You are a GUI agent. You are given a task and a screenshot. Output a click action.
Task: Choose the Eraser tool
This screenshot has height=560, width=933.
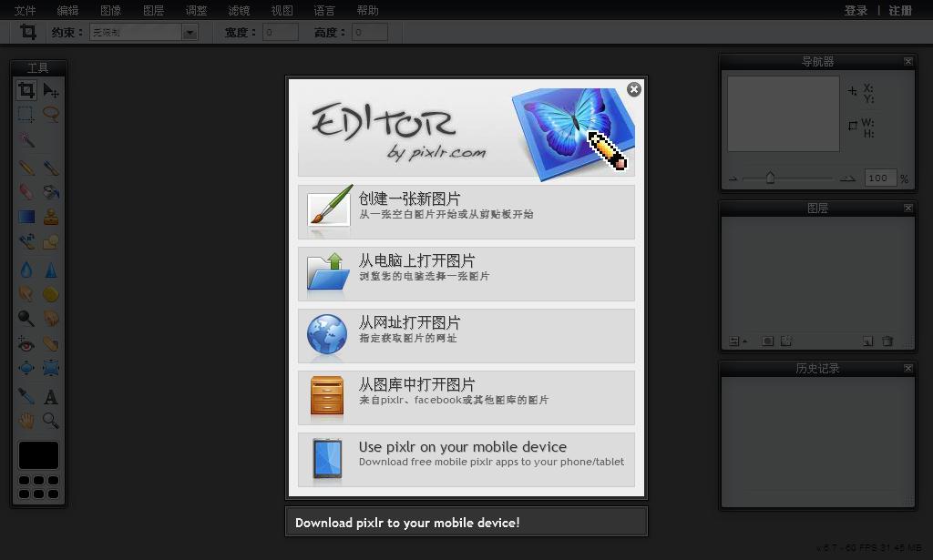point(26,192)
